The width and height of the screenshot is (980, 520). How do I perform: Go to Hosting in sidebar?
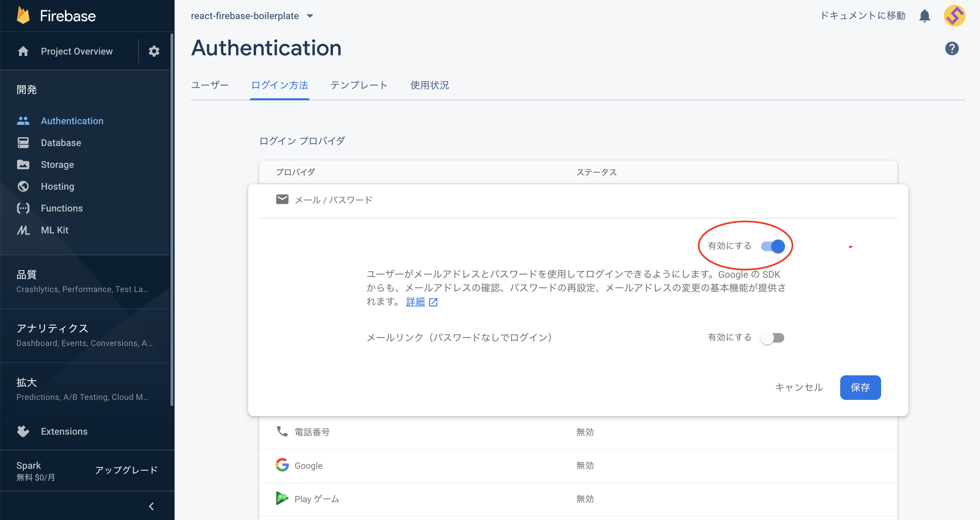57,186
